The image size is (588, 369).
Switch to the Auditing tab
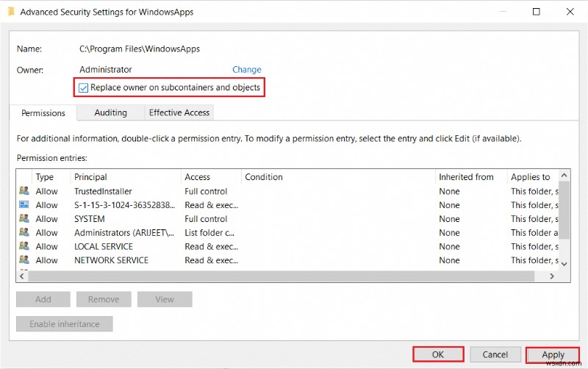(x=110, y=113)
